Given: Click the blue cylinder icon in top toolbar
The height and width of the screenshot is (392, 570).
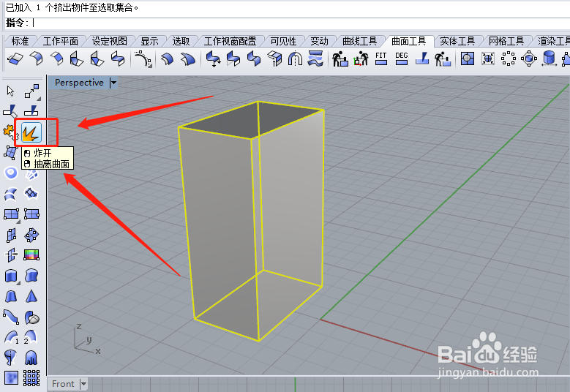Looking at the screenshot, I should [549, 59].
